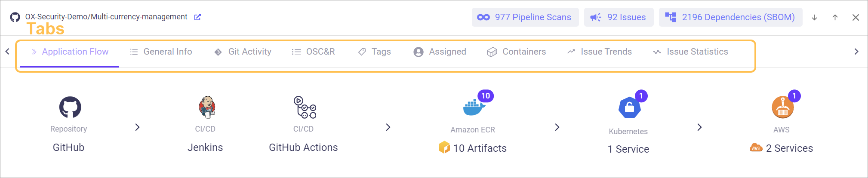Open the Containers tab
The height and width of the screenshot is (178, 868).
click(517, 52)
